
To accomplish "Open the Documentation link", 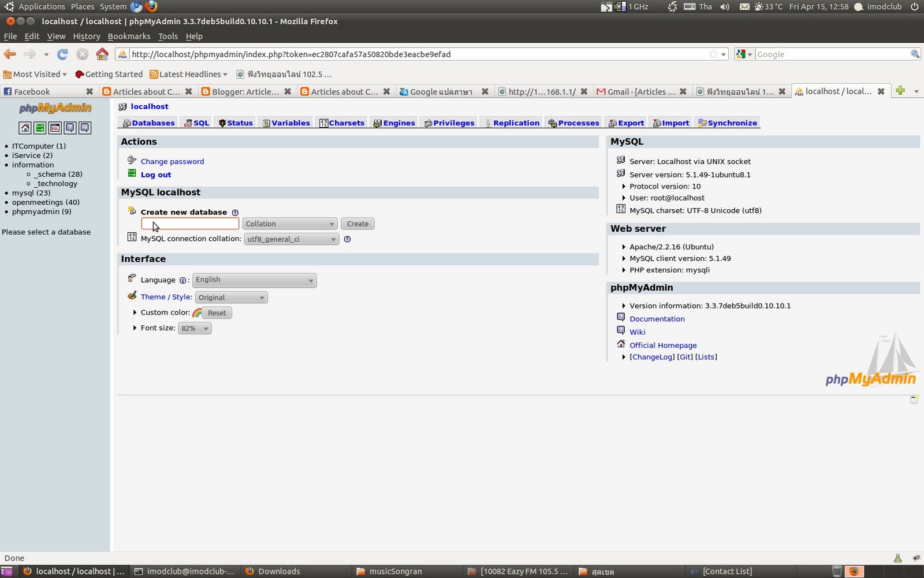I will tap(657, 319).
